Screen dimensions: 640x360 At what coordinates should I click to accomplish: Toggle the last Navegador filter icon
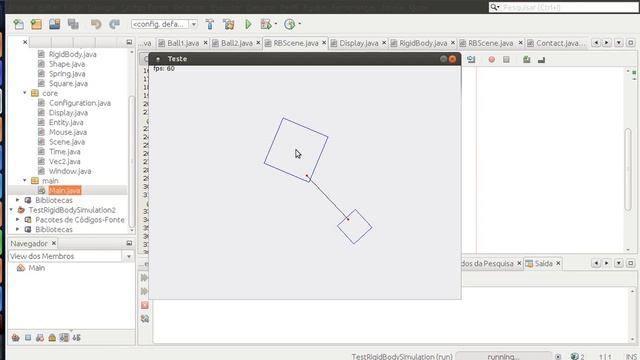point(77,338)
